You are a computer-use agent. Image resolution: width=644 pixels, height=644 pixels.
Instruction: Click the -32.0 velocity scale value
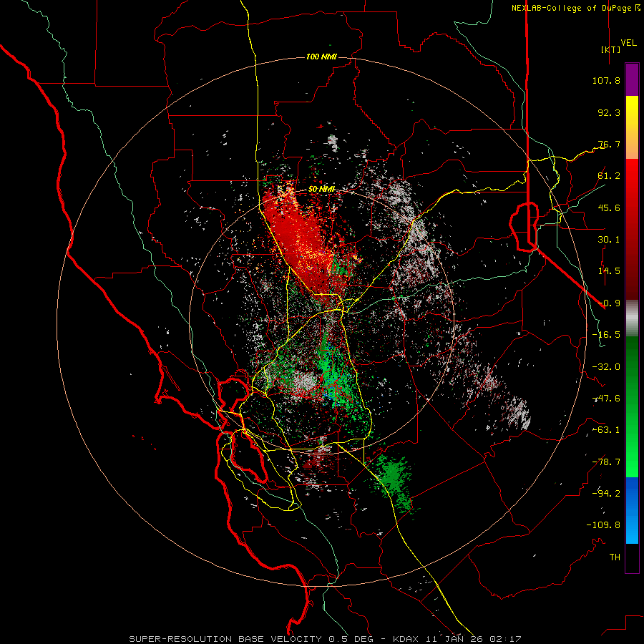click(x=606, y=367)
